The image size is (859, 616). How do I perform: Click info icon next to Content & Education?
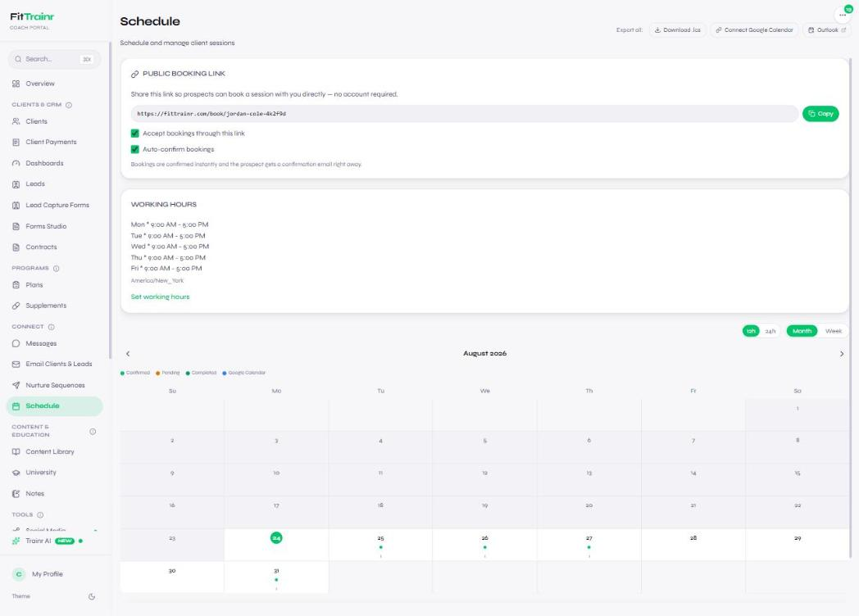pos(93,432)
